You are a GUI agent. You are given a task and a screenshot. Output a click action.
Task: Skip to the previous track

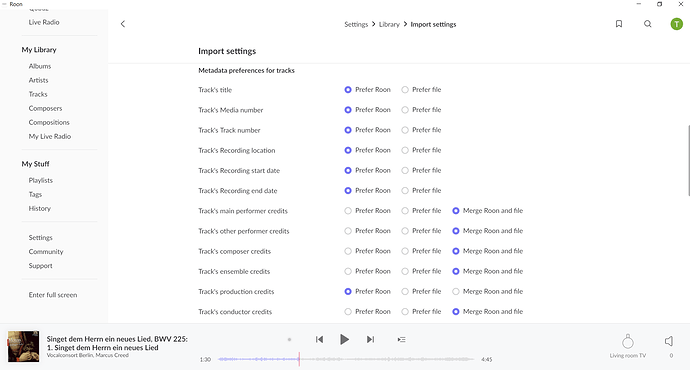pos(319,339)
